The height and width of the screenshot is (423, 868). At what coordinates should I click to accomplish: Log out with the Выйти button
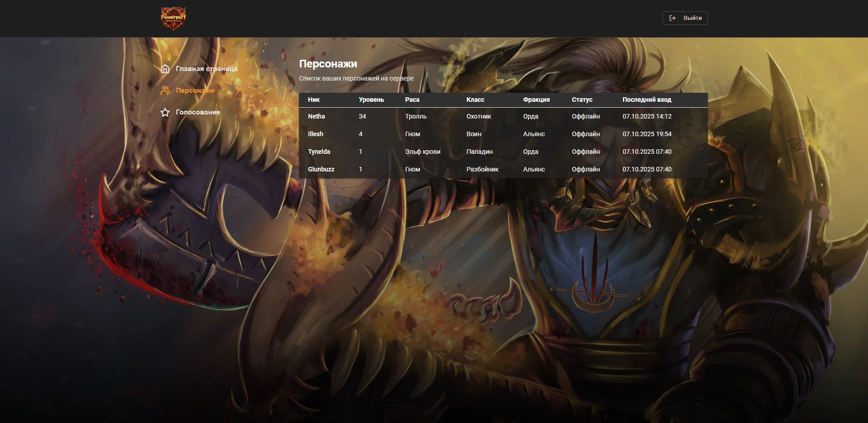685,18
